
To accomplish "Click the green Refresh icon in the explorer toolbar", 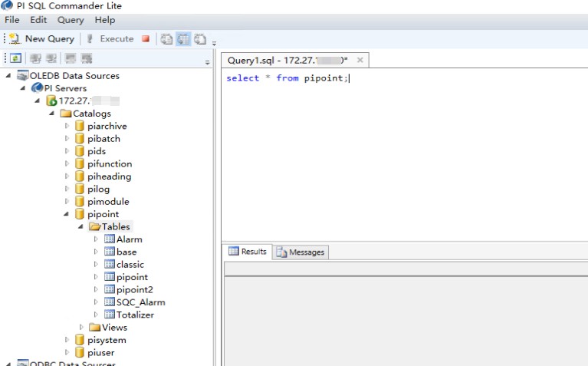I will pos(15,58).
